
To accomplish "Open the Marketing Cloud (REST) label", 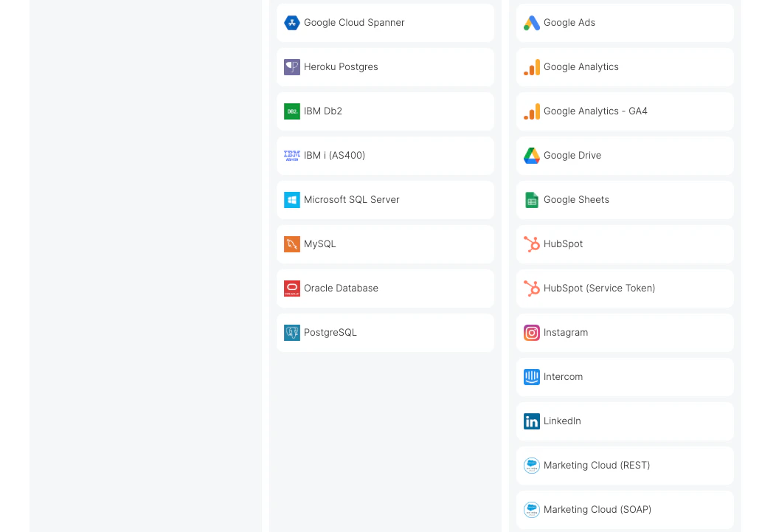I will tap(597, 466).
